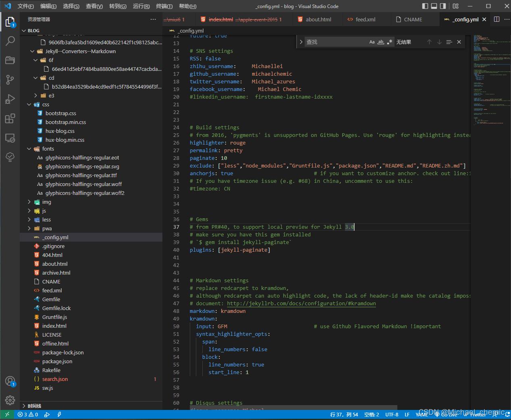Open Remote Explorer view
Screen dimensions: 511x420
[x=10, y=138]
